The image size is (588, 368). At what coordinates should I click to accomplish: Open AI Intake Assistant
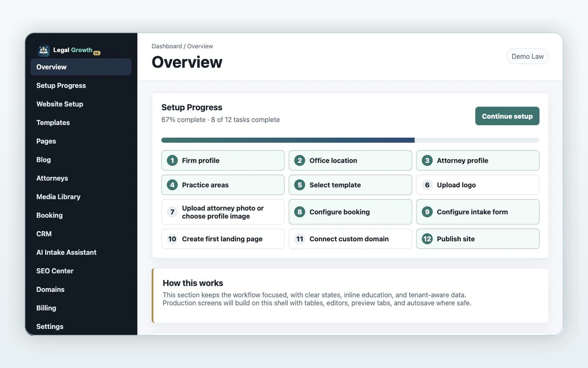[x=81, y=252]
